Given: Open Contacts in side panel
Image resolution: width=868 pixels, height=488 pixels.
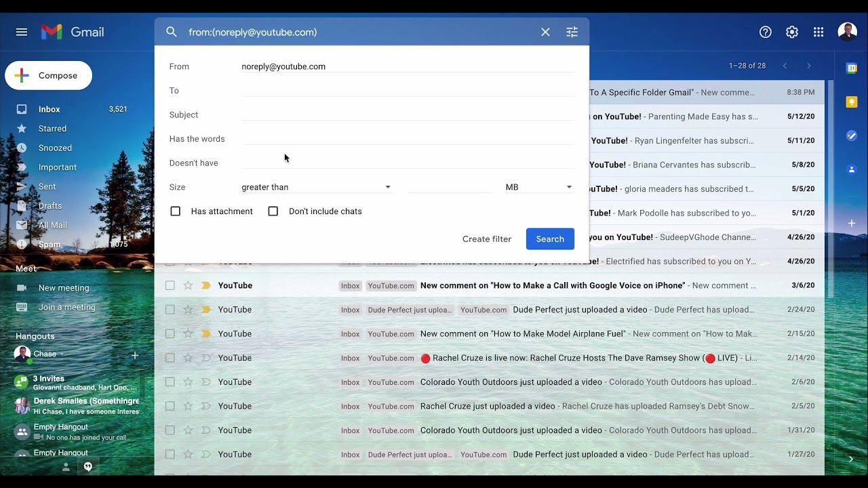Looking at the screenshot, I should [852, 169].
